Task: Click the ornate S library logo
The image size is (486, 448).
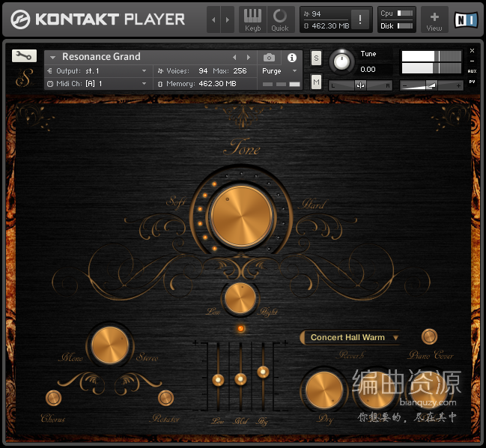Action: click(x=24, y=77)
